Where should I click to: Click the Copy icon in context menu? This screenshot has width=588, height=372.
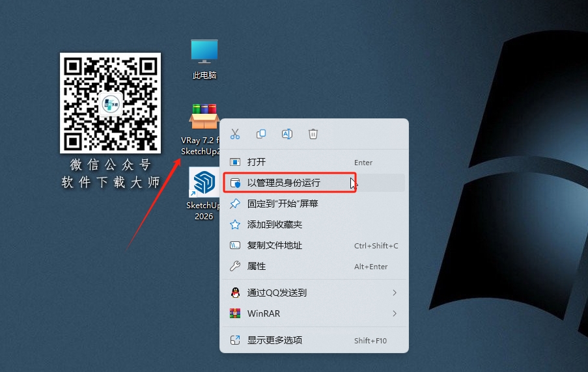pyautogui.click(x=261, y=134)
